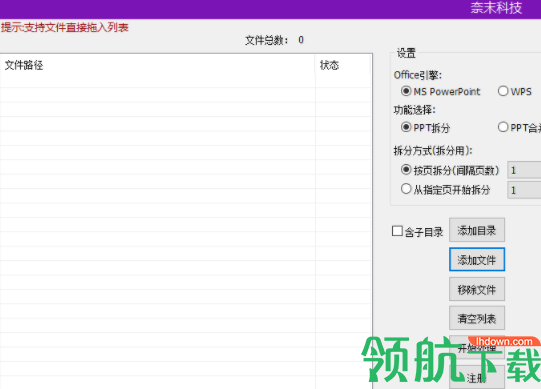Click the 移除文件 button
The width and height of the screenshot is (541, 389).
click(x=477, y=289)
